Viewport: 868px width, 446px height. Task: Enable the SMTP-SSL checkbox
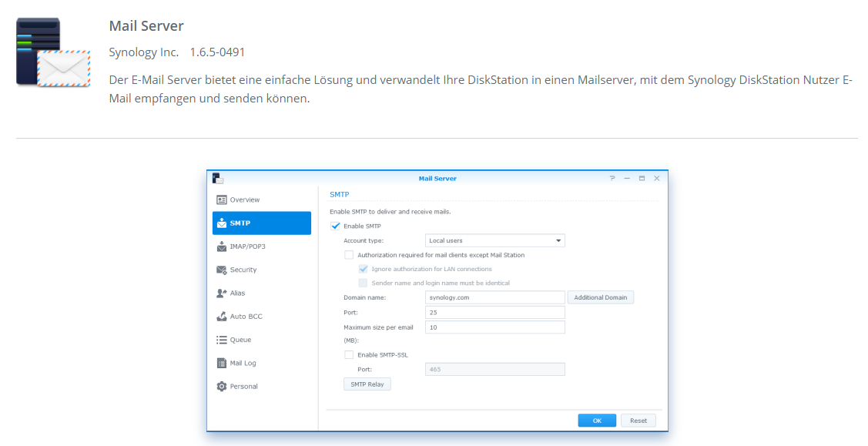pyautogui.click(x=349, y=354)
